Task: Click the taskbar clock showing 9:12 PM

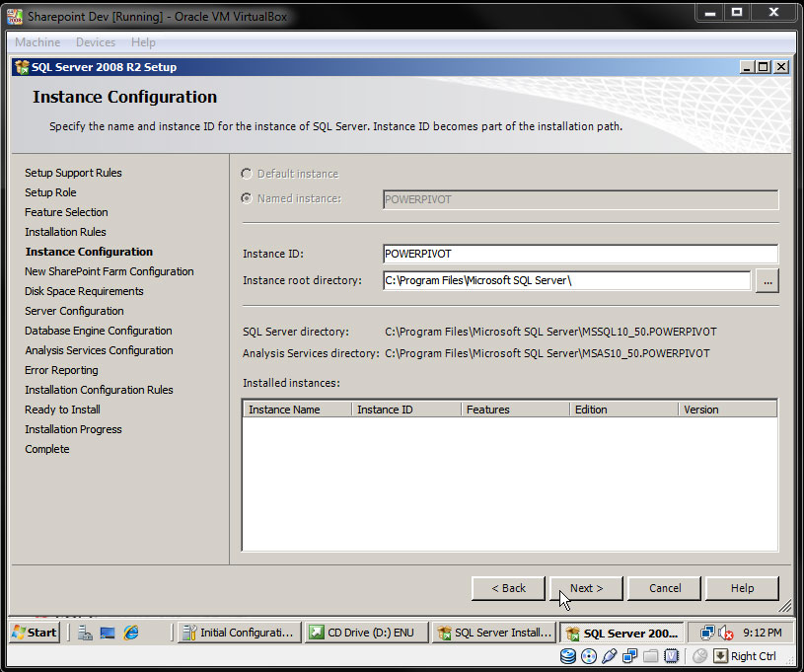Action: pos(762,633)
